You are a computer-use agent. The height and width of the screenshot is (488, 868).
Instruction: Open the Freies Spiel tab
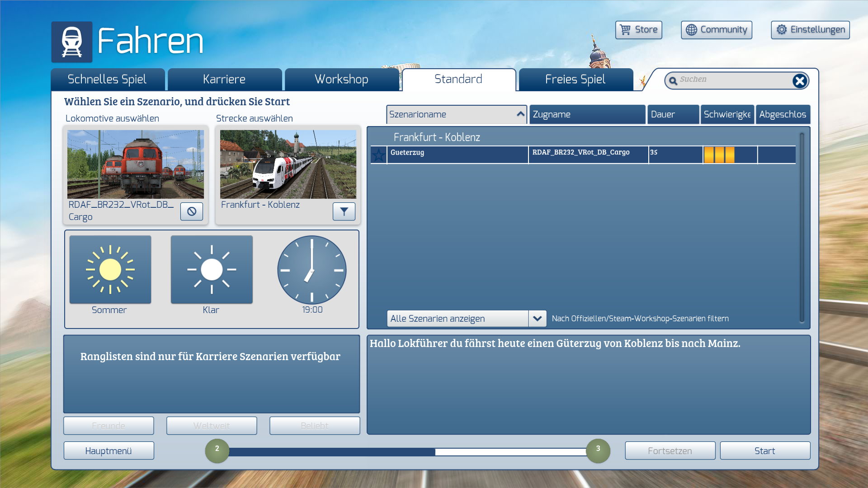tap(575, 80)
